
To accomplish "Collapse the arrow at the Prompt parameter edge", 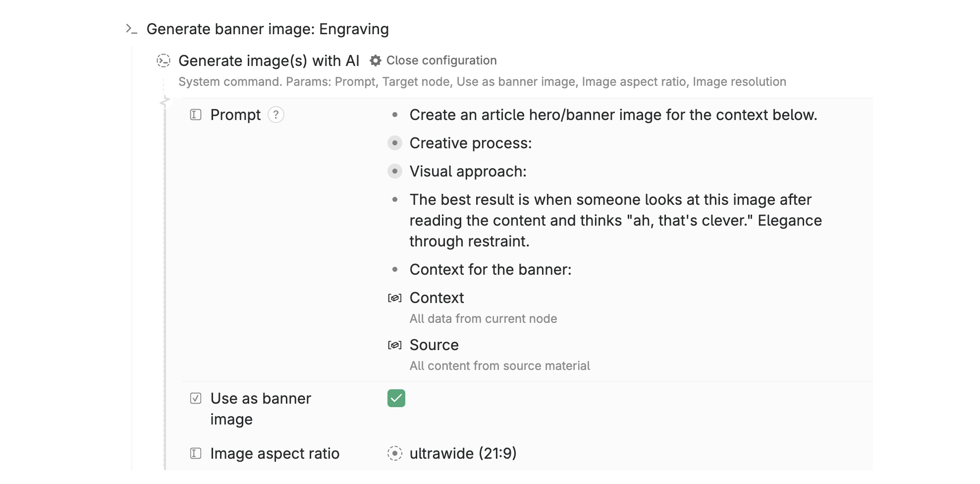I will tap(165, 102).
